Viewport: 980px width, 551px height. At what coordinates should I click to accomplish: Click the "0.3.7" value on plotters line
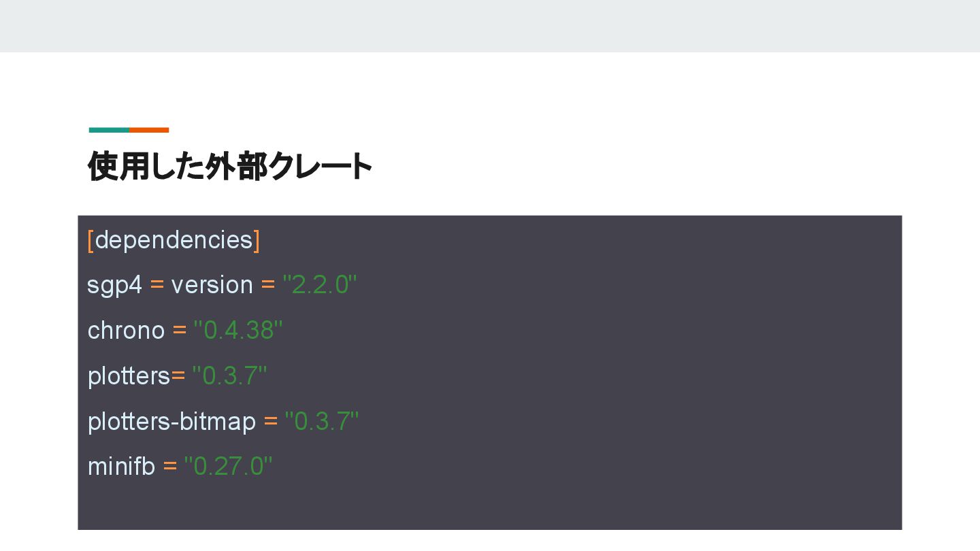[x=229, y=375]
